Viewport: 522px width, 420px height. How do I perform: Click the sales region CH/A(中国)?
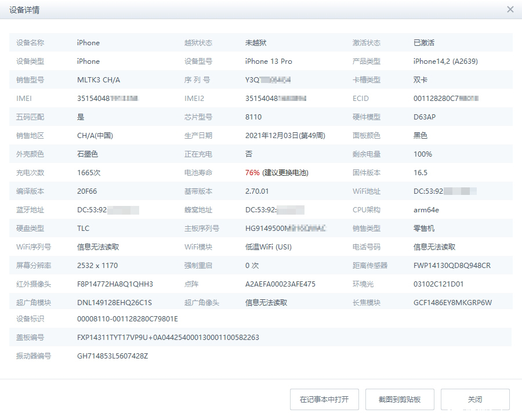(95, 136)
